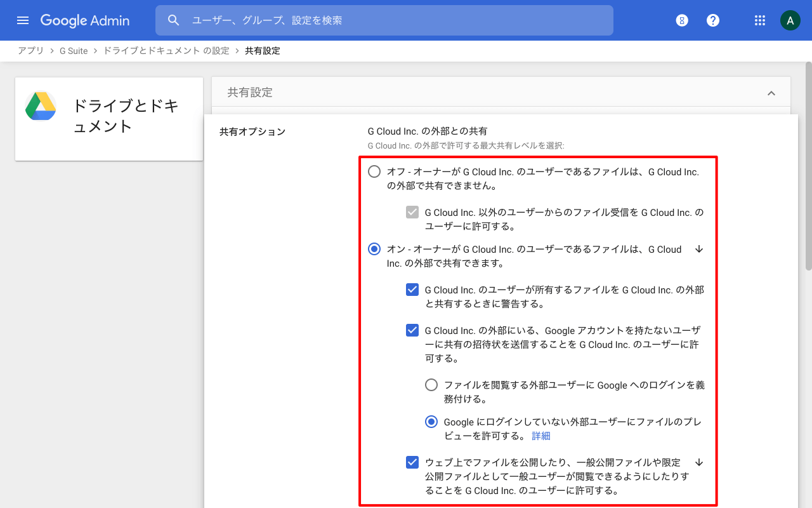Viewport: 812px width, 508px height.
Task: Click the vertical page scrollbar
Action: [808, 166]
